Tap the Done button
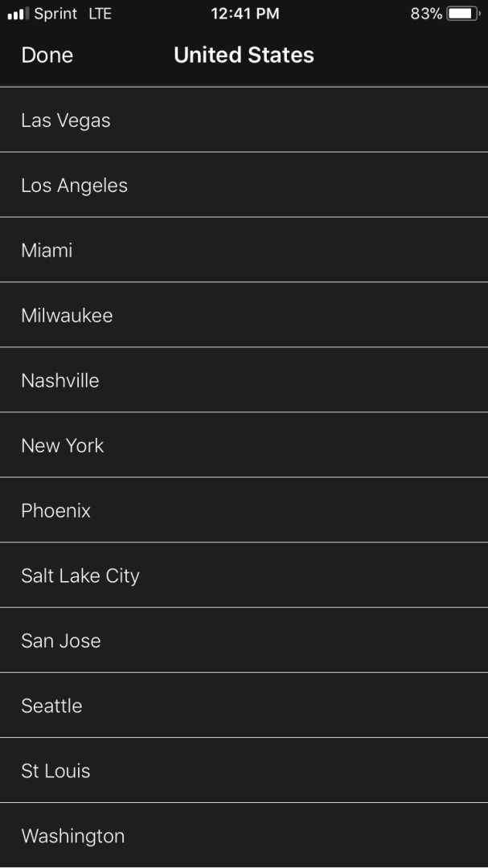The height and width of the screenshot is (868, 488). pos(47,55)
